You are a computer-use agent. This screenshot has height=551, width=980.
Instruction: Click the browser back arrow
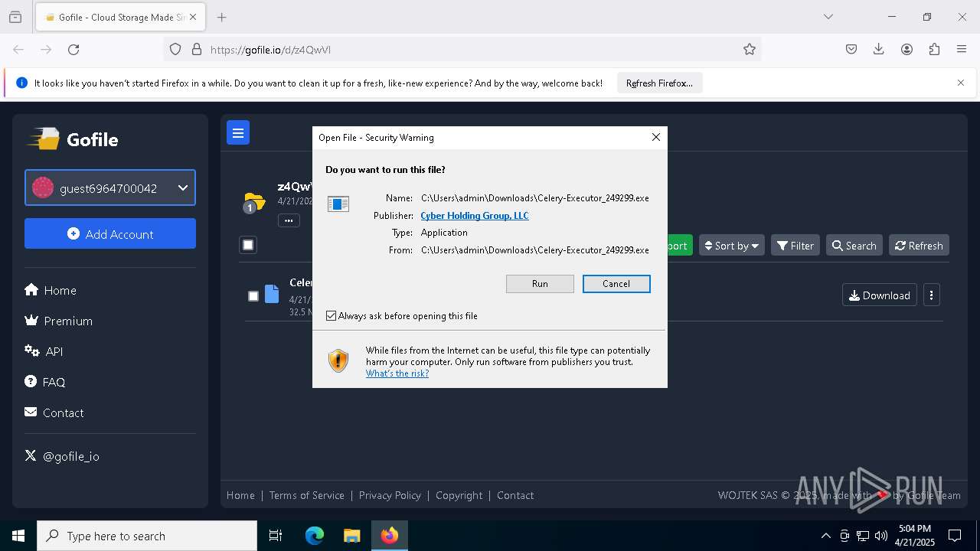[x=18, y=50]
